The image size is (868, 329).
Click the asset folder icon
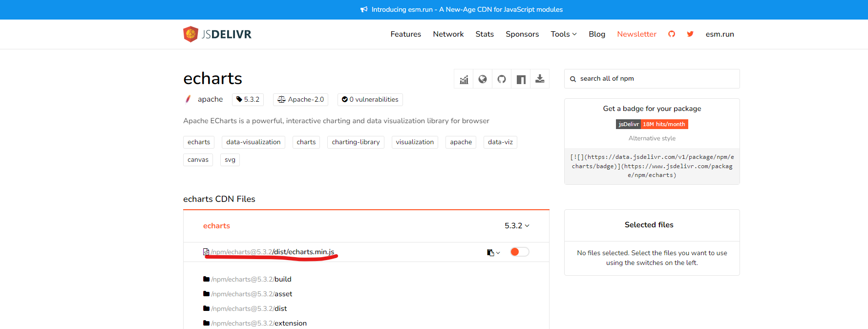click(x=206, y=294)
